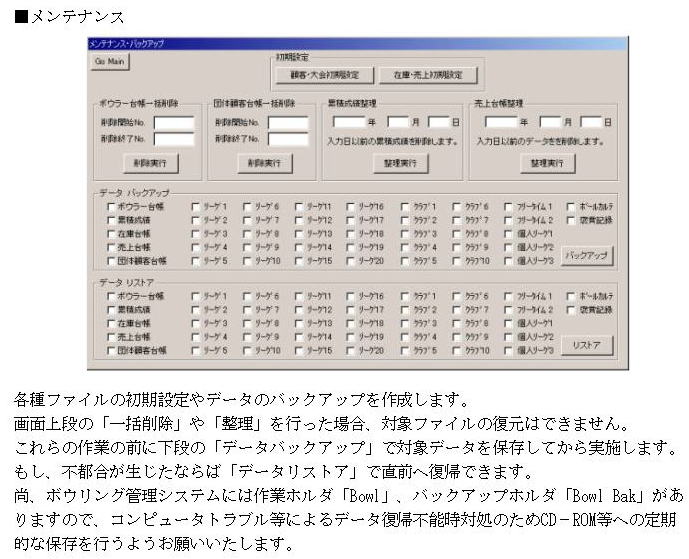
Task: Click the 月 field in 売上台帳整理
Action: (551, 122)
